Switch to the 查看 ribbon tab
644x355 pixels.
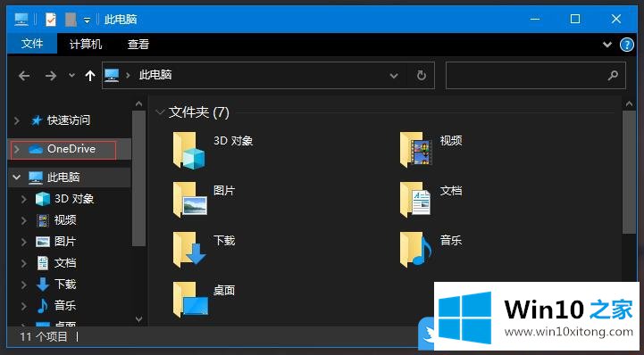(x=138, y=44)
